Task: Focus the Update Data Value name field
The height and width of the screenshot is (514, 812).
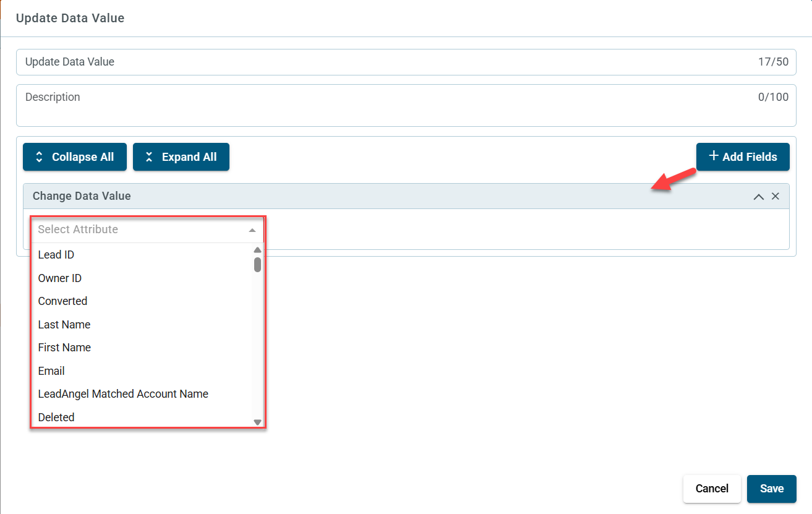Action: pos(406,62)
